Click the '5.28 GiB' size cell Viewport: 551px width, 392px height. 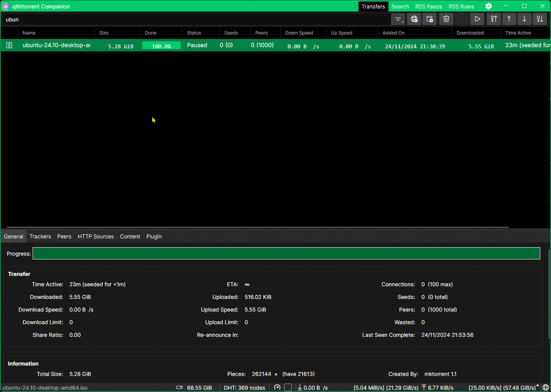point(121,46)
